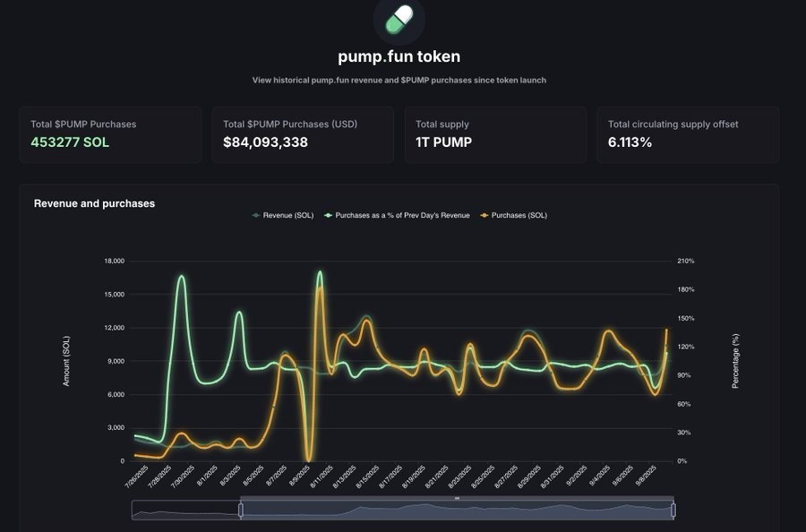Click the left handle of the date range slider
This screenshot has height=532, width=806.
[240, 508]
